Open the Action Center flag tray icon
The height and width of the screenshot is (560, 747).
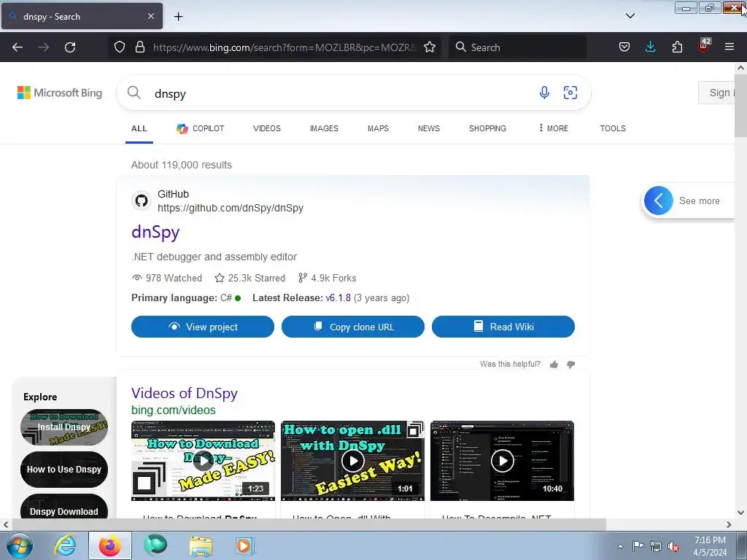[x=638, y=546]
